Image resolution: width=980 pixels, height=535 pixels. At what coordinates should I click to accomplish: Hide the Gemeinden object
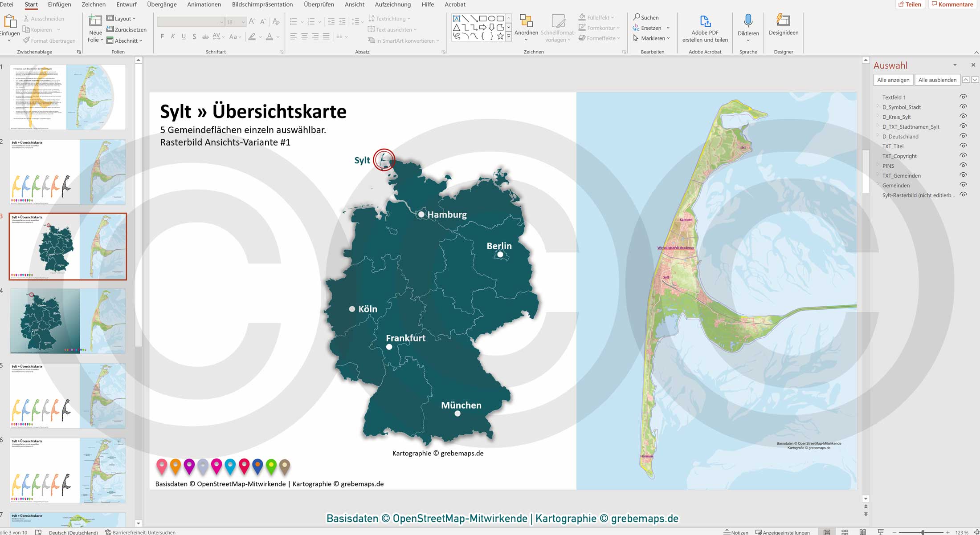[963, 185]
